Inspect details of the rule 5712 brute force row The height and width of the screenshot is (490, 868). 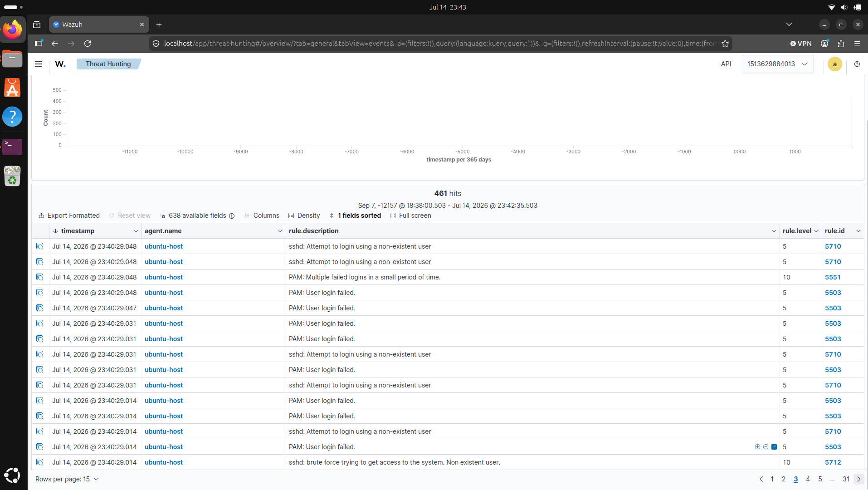point(40,462)
